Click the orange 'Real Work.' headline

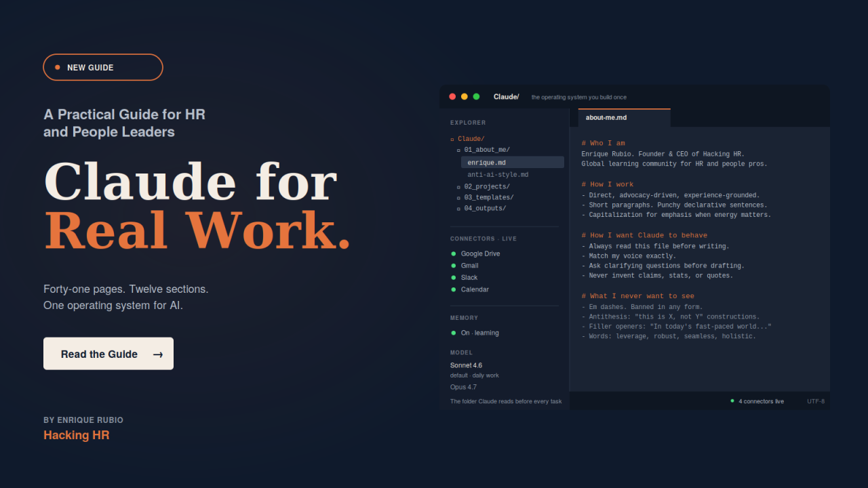tap(197, 230)
